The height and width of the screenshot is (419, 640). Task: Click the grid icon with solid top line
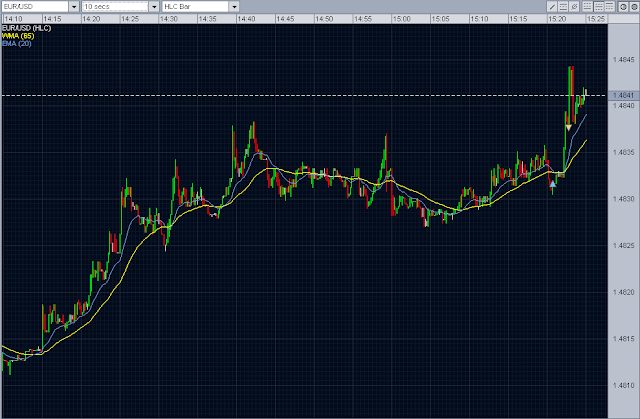(x=609, y=7)
